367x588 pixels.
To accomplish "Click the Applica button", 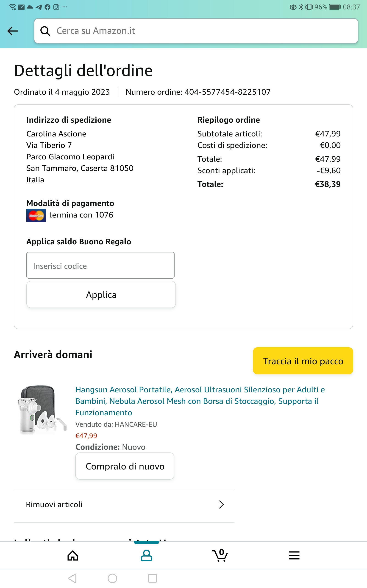I will point(101,295).
